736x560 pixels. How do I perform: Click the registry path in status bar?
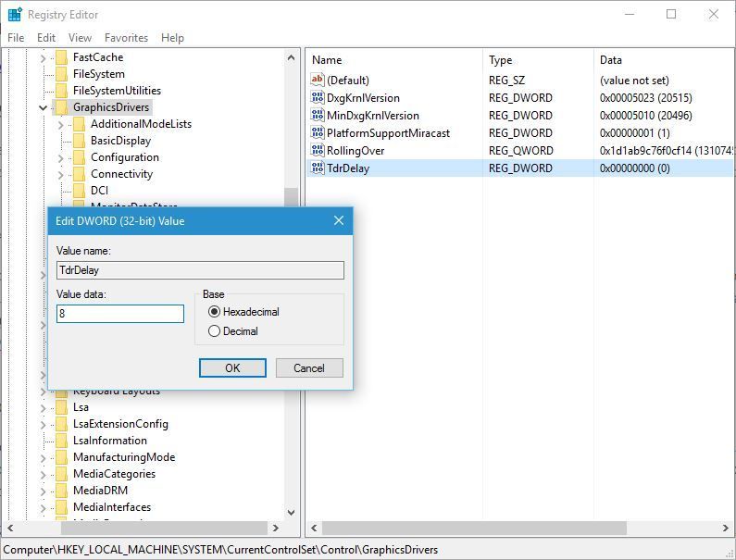tap(220, 550)
